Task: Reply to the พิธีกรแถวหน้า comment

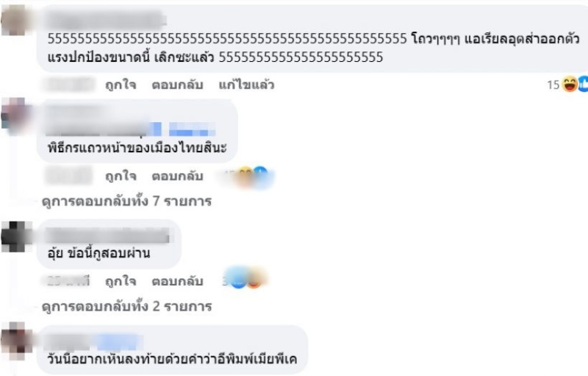Action: tap(177, 176)
